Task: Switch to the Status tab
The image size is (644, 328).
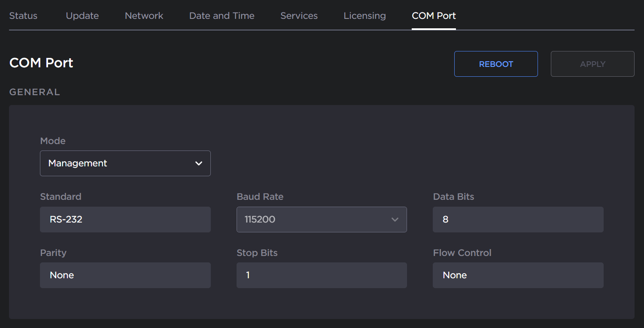Action: tap(23, 15)
